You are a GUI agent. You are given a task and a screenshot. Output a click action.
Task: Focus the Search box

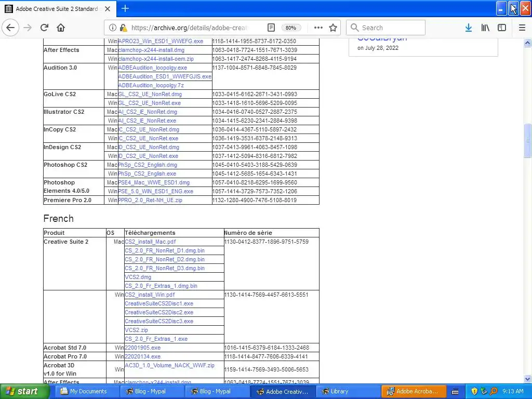[x=386, y=28]
